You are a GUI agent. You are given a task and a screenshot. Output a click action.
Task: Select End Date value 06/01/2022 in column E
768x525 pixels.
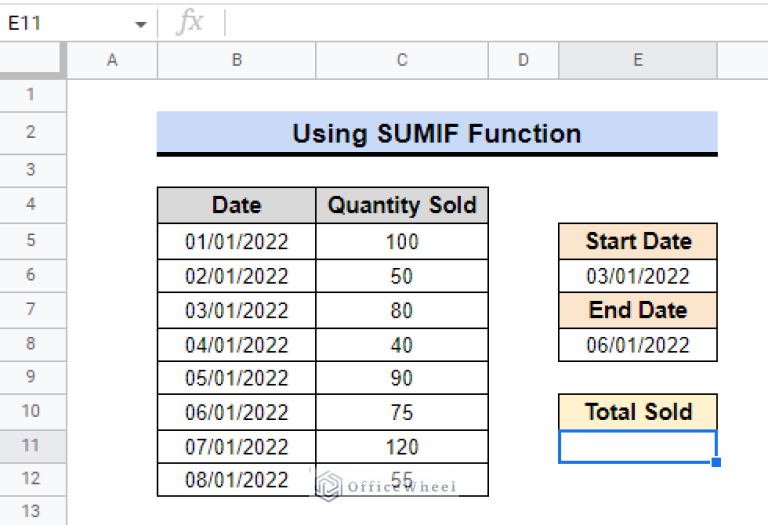click(x=638, y=345)
